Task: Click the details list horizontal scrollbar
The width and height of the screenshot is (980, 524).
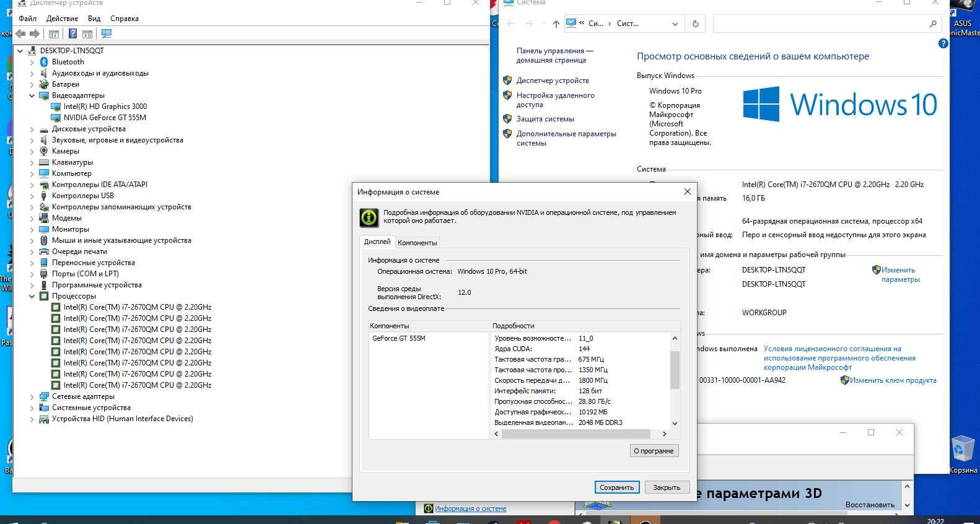Action: [576, 434]
